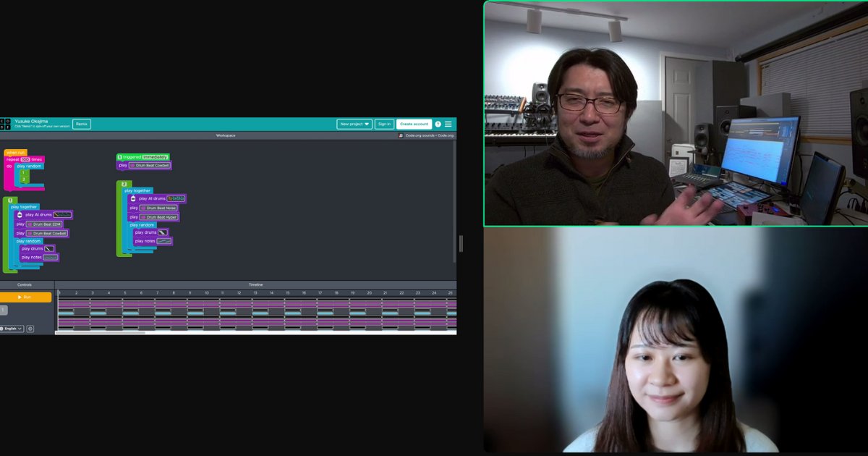Open the hamburger menu icon

tap(448, 124)
